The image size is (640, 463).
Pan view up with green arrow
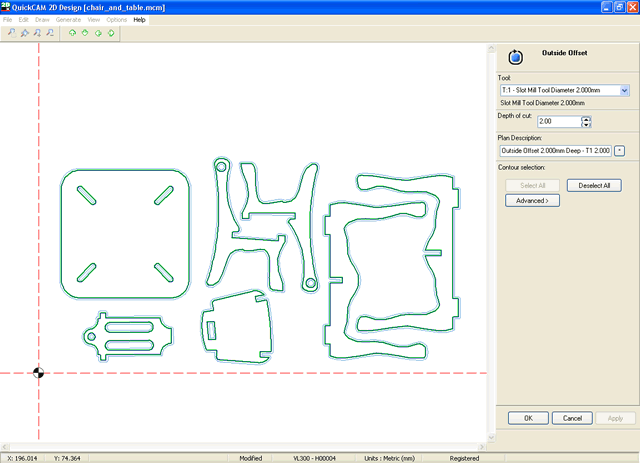click(x=72, y=33)
